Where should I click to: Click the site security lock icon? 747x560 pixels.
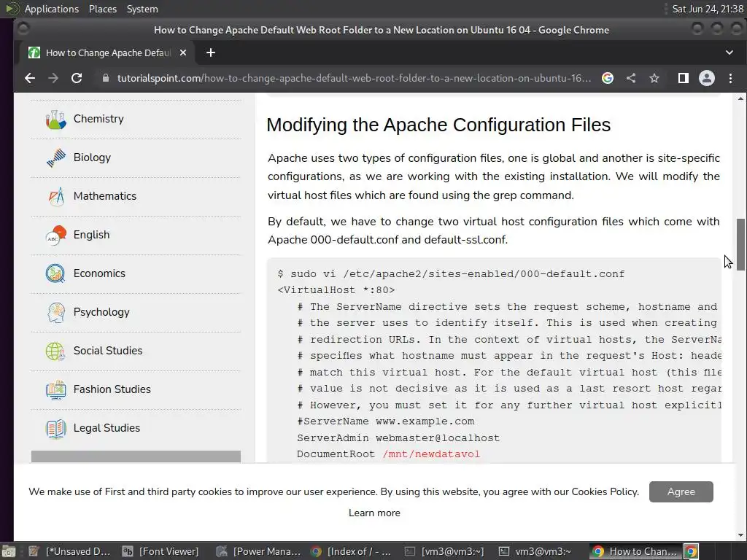(x=106, y=78)
